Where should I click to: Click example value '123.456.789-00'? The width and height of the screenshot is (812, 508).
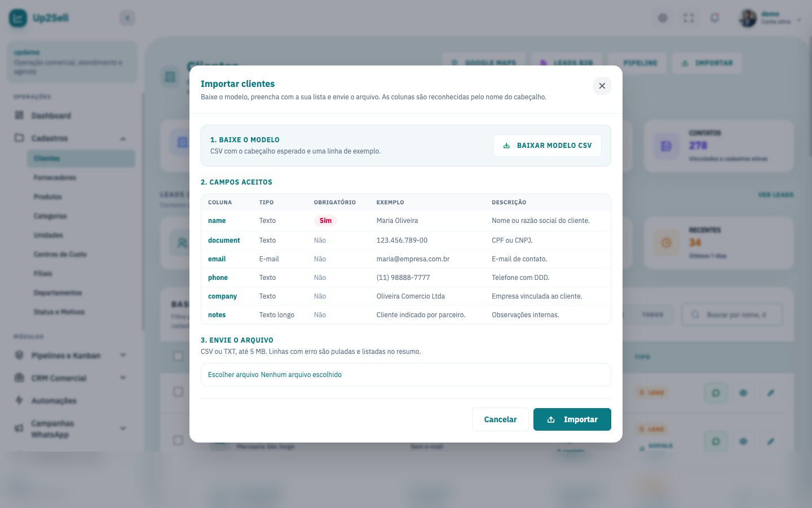coord(402,240)
